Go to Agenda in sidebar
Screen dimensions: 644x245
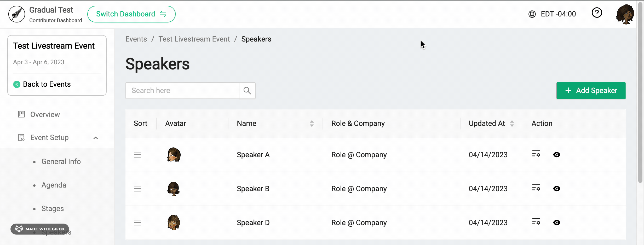(x=54, y=185)
